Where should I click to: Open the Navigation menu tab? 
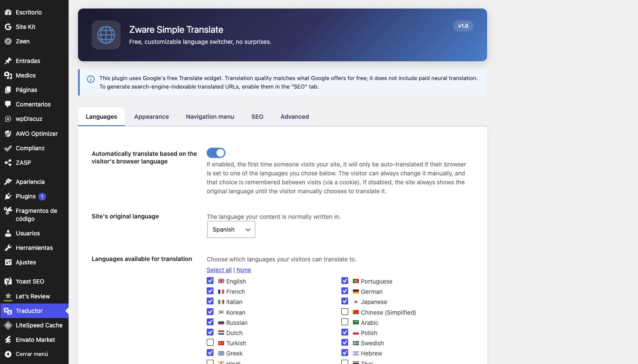[210, 117]
